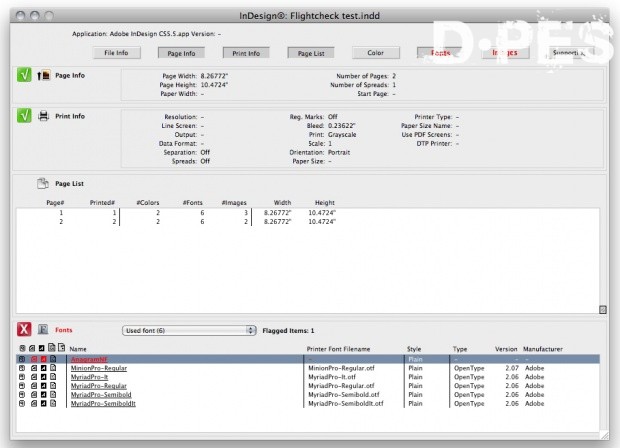Click the Bleed value 0.23622"
This screenshot has width=620, height=448.
pyautogui.click(x=342, y=126)
